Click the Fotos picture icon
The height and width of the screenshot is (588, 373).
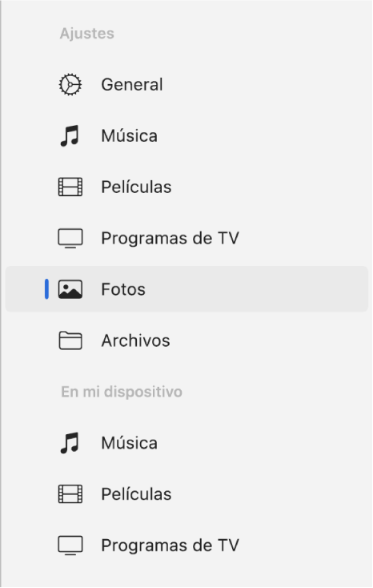point(70,289)
